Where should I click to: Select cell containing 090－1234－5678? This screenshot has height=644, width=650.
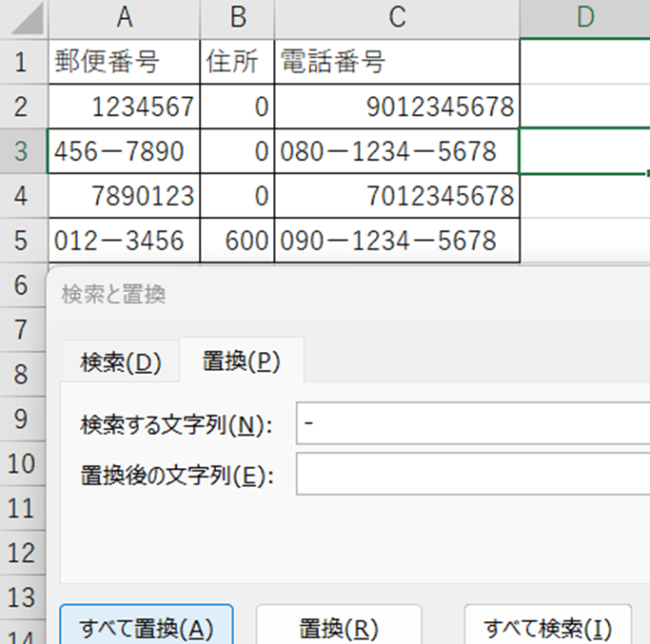click(397, 241)
